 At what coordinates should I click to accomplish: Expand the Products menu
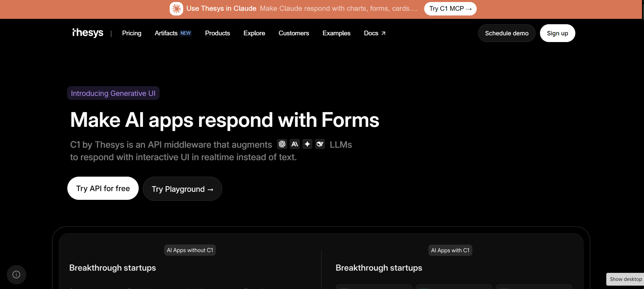point(217,33)
